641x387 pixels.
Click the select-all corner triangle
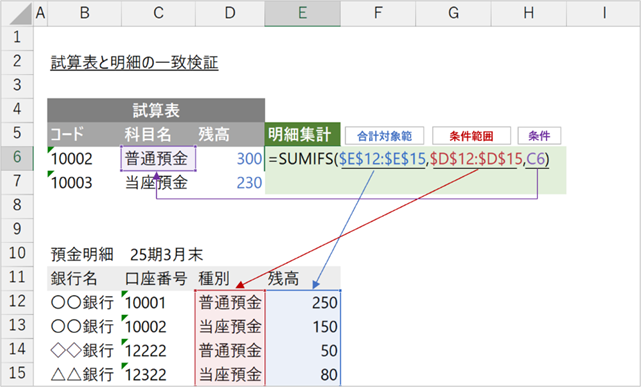17,13
